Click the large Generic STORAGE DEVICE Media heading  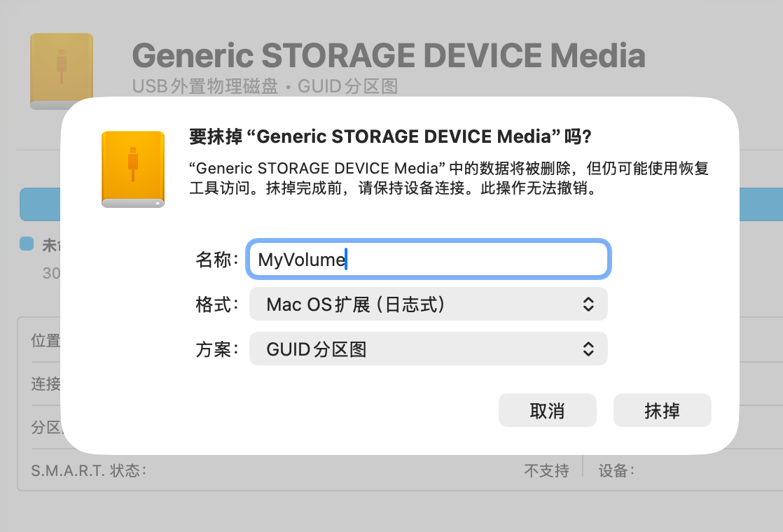(x=389, y=55)
